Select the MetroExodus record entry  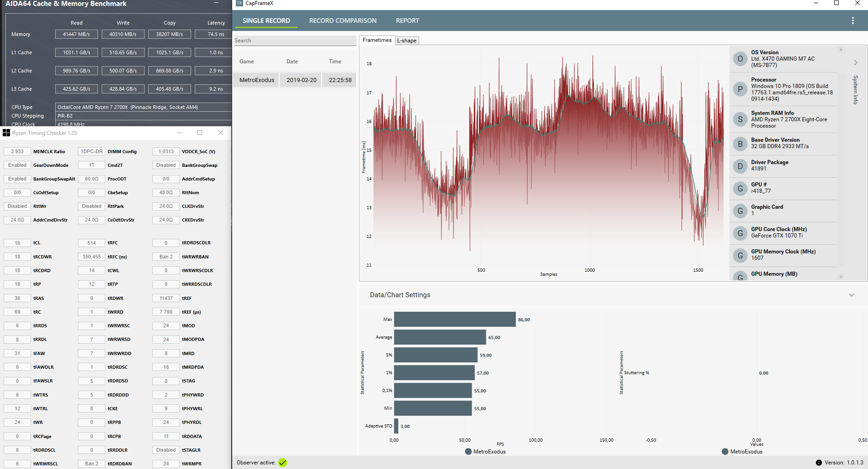click(x=256, y=80)
